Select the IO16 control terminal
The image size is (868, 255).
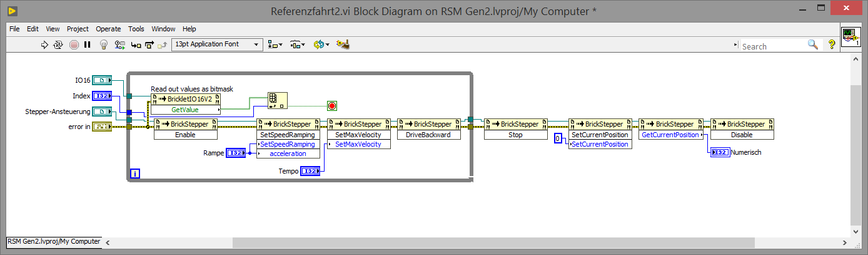(102, 80)
